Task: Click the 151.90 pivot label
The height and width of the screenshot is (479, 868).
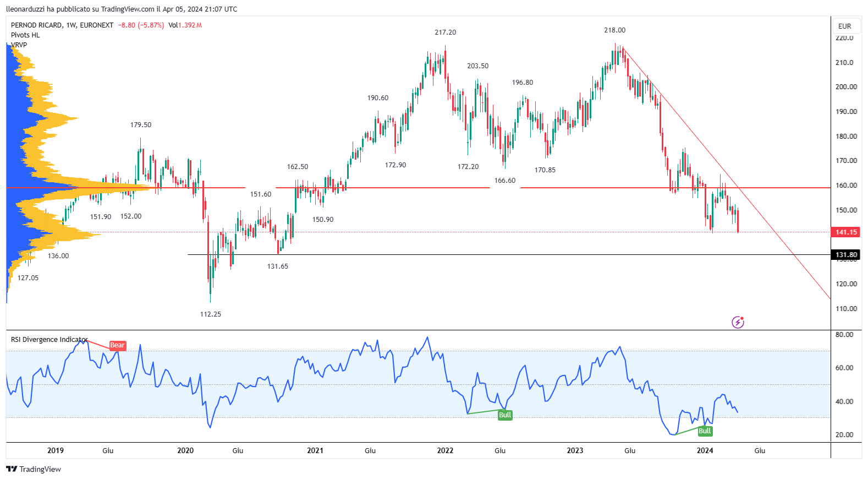Action: [x=100, y=217]
